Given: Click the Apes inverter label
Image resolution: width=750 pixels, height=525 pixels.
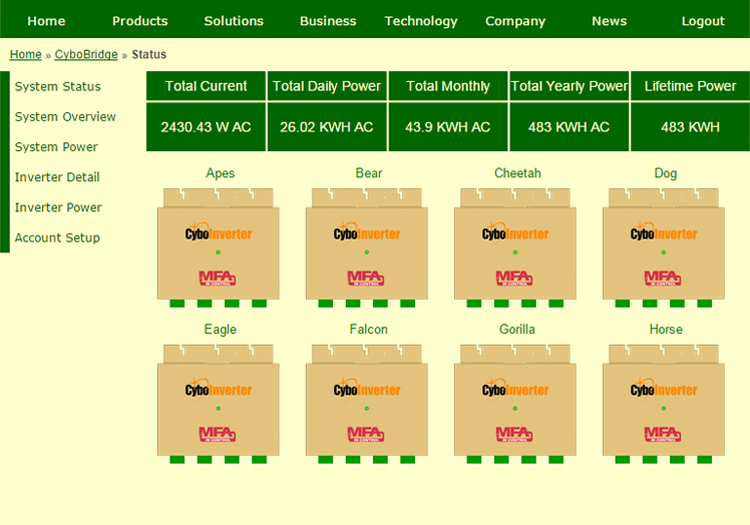Looking at the screenshot, I should (220, 173).
